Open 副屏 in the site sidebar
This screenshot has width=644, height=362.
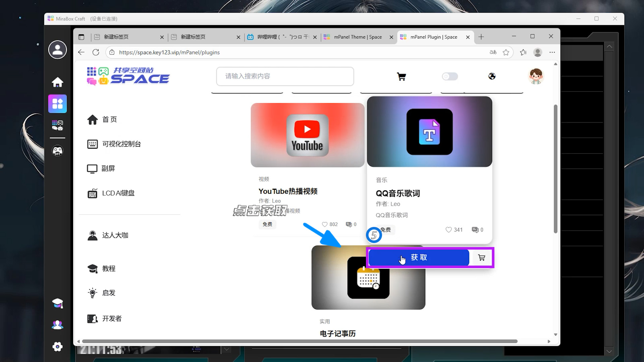pos(101,169)
